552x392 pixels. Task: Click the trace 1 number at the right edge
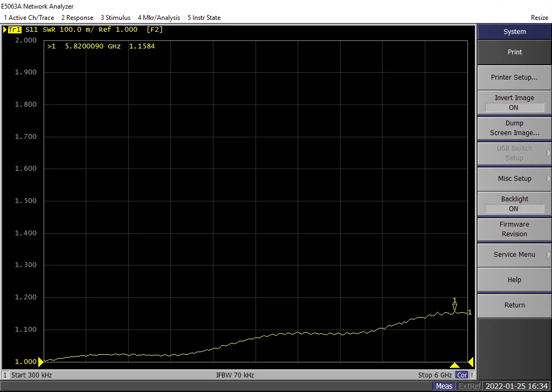[470, 312]
